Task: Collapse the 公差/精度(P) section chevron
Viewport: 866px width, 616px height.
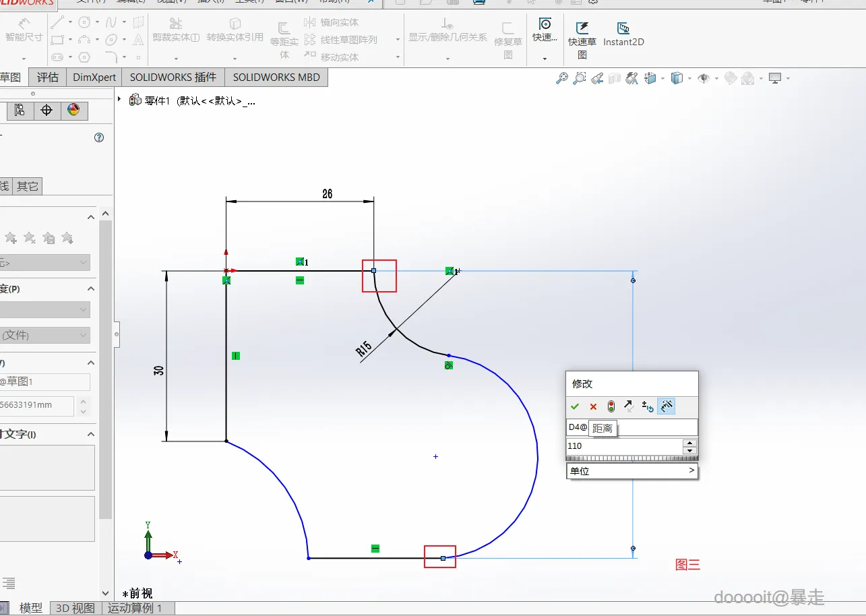Action: click(x=92, y=289)
